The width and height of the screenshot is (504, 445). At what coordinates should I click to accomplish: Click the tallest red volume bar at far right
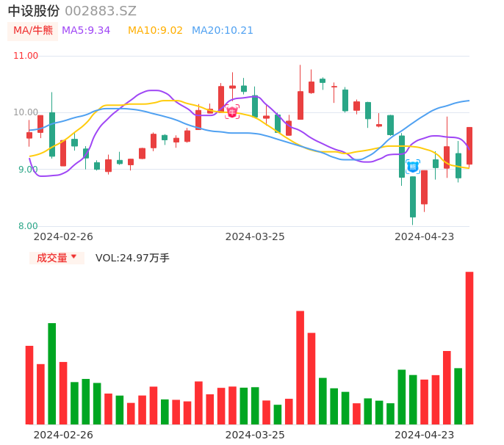pos(469,348)
